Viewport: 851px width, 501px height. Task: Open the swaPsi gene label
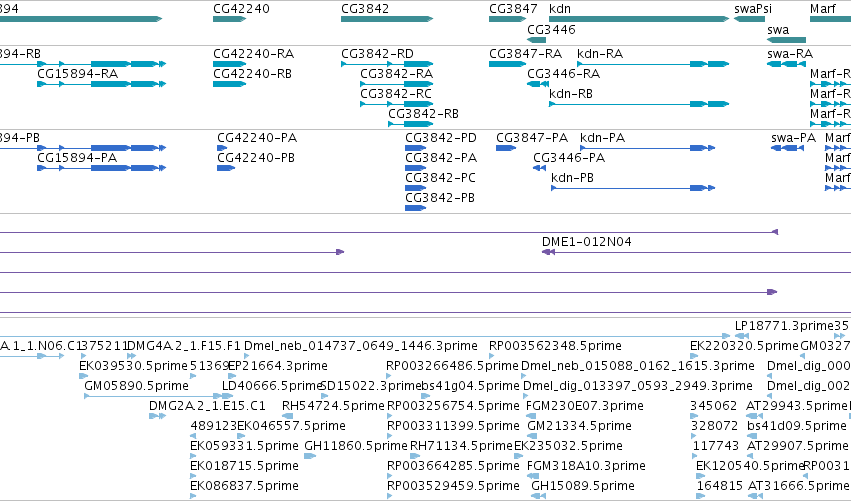(x=753, y=9)
